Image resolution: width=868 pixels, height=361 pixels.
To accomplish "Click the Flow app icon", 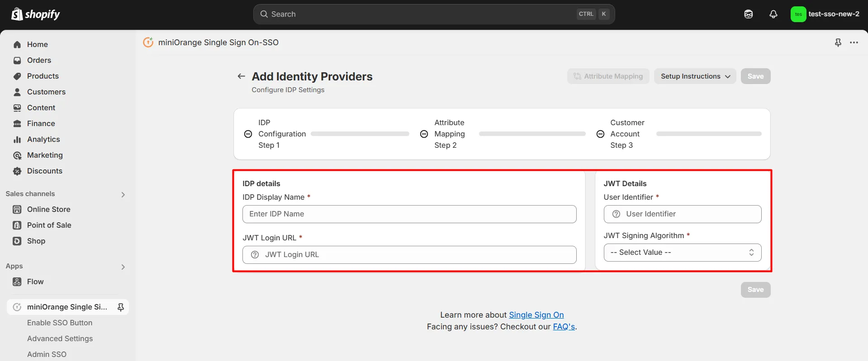I will [x=17, y=281].
